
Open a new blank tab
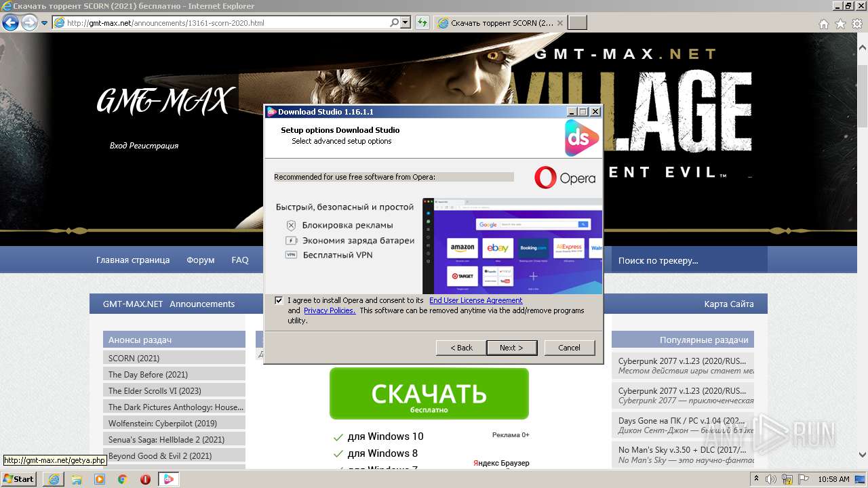[577, 23]
